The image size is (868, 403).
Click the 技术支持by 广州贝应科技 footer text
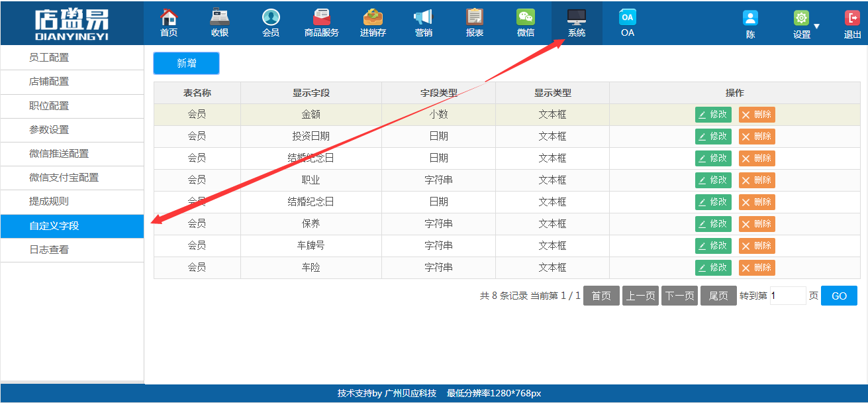(x=387, y=393)
